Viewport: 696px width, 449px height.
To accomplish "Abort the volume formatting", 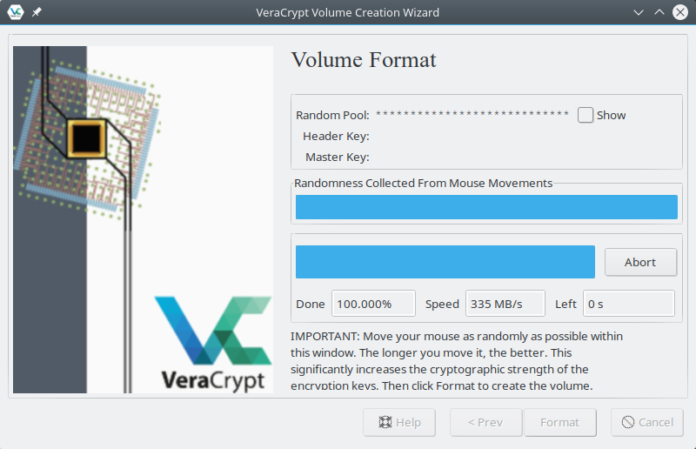I will (x=641, y=262).
